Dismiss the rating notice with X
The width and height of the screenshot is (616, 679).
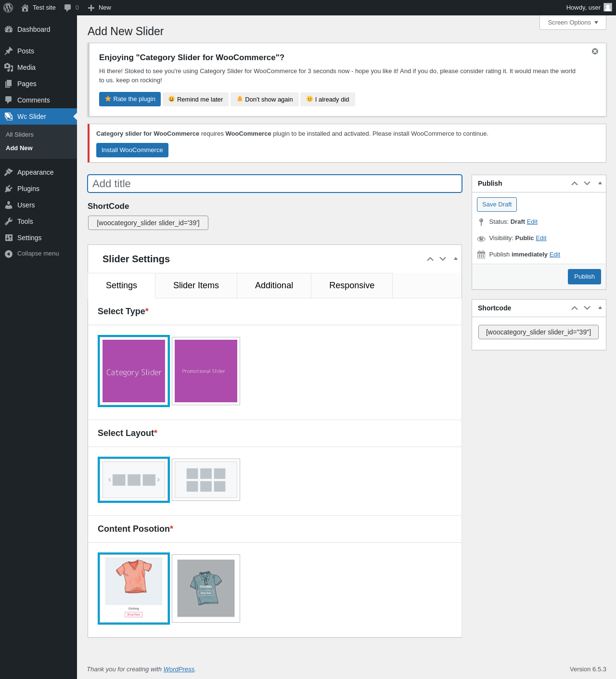click(x=595, y=51)
